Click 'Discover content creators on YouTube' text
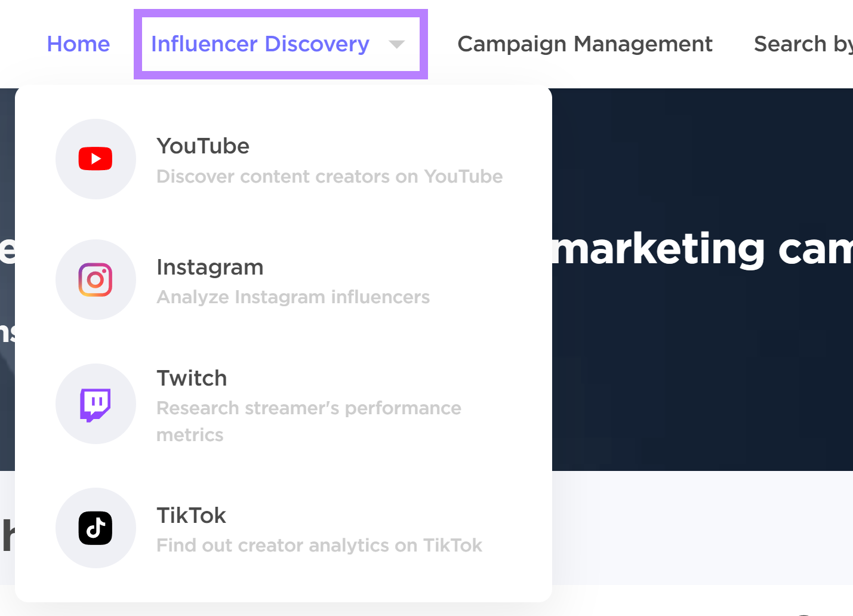Viewport: 853px width, 616px height. pyautogui.click(x=330, y=176)
